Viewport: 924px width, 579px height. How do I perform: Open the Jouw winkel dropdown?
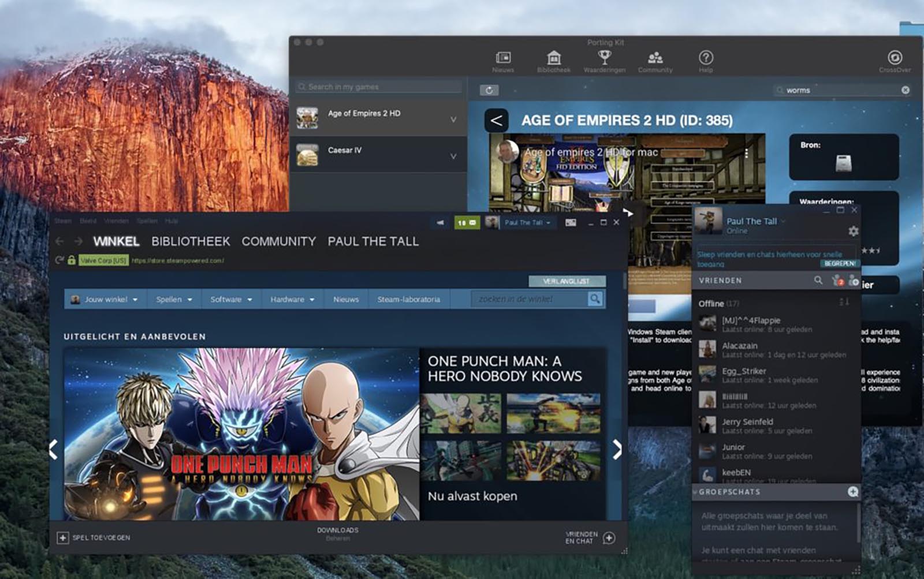pos(105,300)
